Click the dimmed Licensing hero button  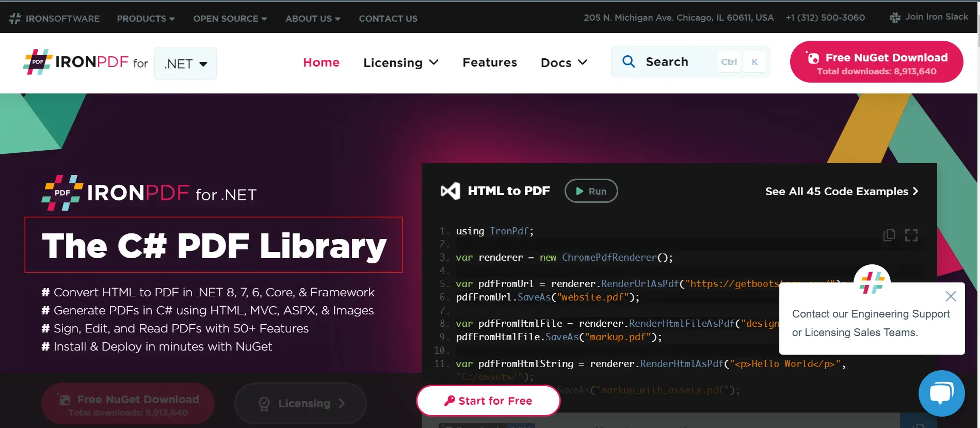(x=301, y=404)
